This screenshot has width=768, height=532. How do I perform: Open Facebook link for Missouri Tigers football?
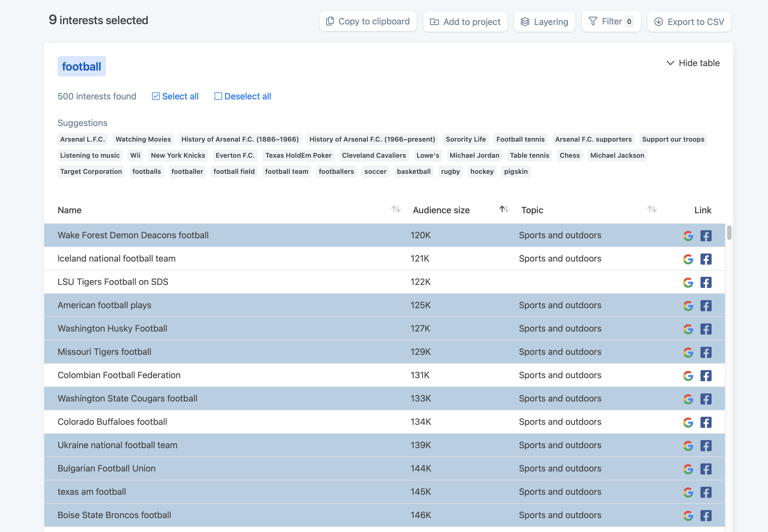[706, 352]
